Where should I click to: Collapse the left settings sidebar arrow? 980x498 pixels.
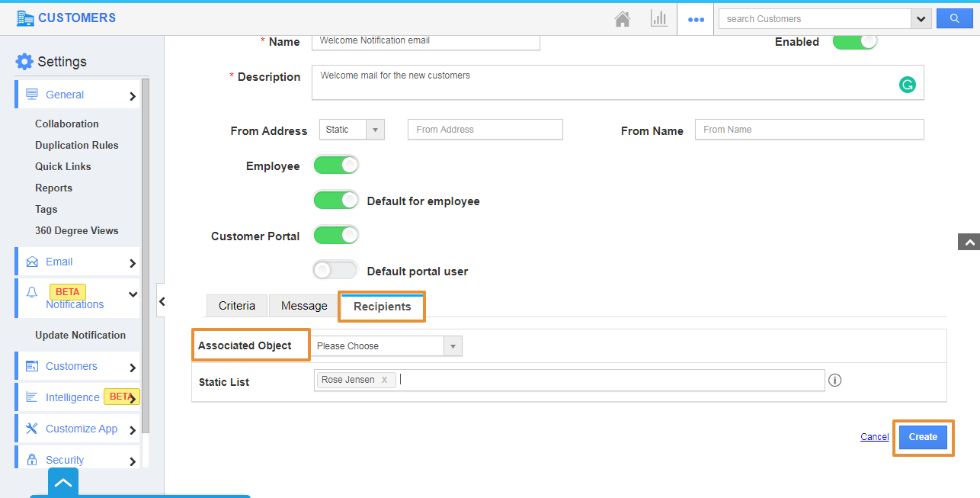coord(161,301)
